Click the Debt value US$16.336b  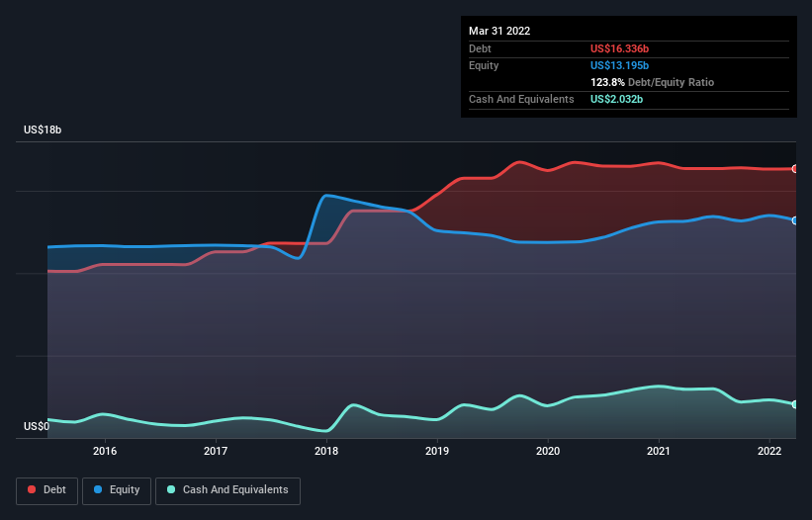point(619,48)
